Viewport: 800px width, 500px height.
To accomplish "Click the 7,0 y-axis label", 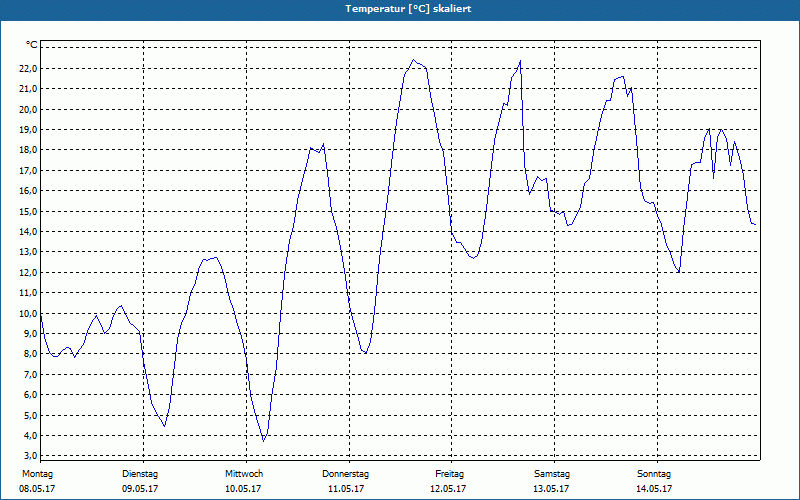I will pyautogui.click(x=31, y=374).
